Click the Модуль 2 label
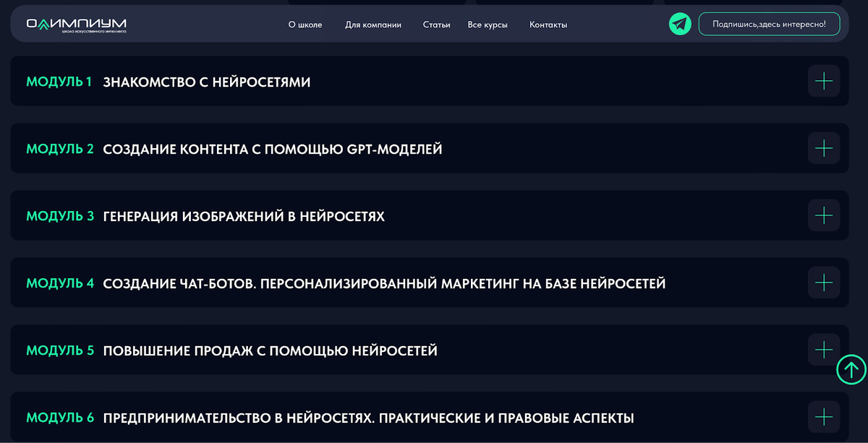 pyautogui.click(x=60, y=150)
